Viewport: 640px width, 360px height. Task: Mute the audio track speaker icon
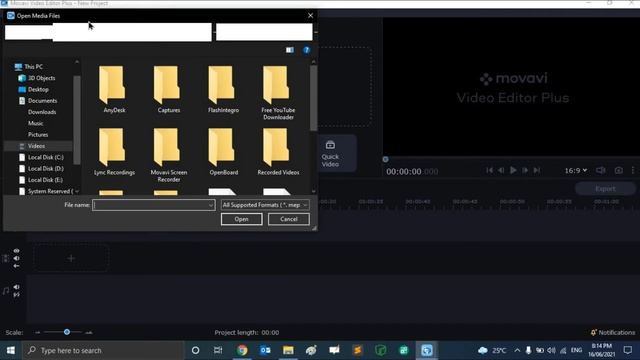[x=16, y=287]
